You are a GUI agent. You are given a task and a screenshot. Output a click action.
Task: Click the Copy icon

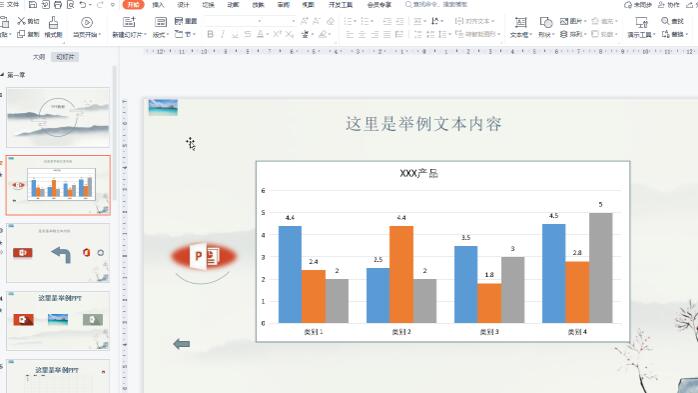[x=21, y=34]
